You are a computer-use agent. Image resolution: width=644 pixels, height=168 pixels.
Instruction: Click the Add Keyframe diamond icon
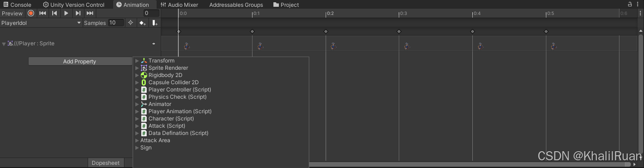[143, 23]
